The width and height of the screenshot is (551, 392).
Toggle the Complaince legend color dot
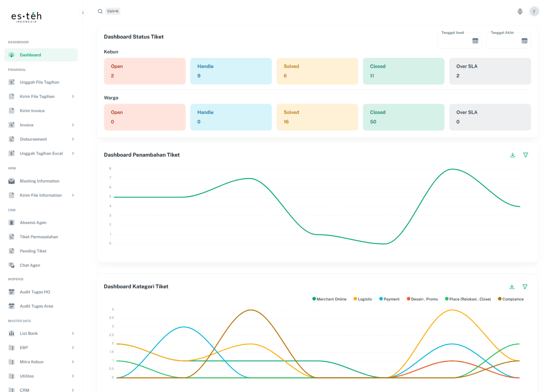[x=500, y=299]
